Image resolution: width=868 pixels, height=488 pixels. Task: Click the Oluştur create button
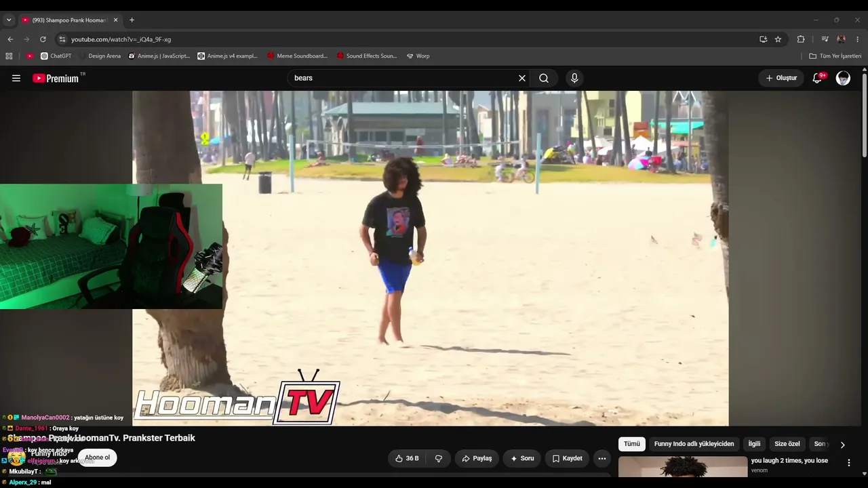(x=781, y=78)
